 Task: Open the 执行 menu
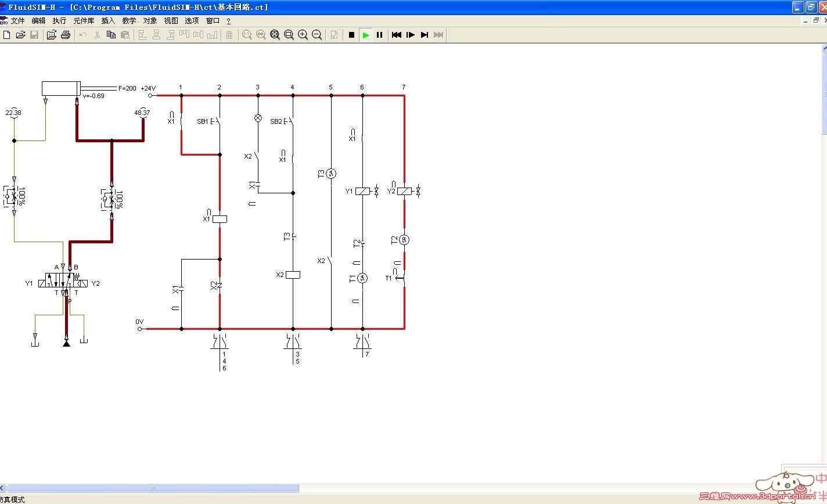(59, 20)
